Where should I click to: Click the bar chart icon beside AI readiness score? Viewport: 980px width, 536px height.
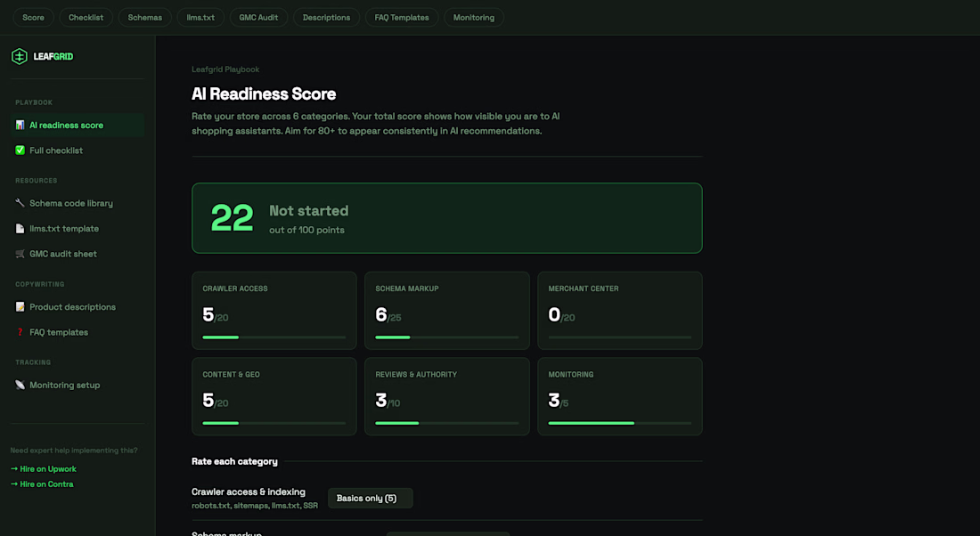tap(20, 125)
